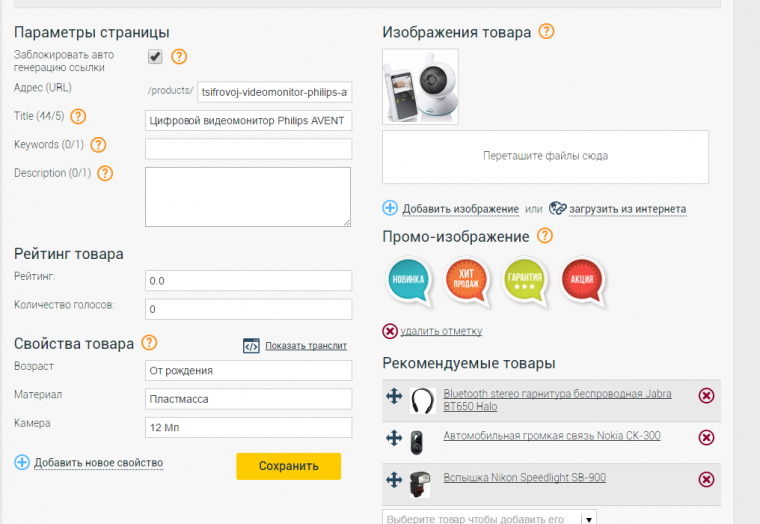
Task: Remove Jabra BT650 Halo from recommended products
Action: pos(706,396)
